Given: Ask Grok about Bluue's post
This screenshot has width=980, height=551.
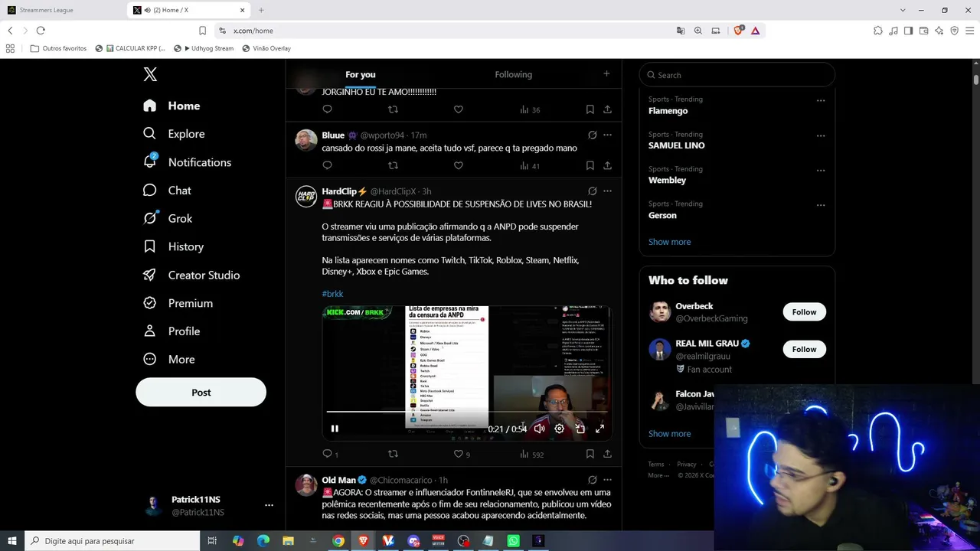Looking at the screenshot, I should click(x=592, y=135).
